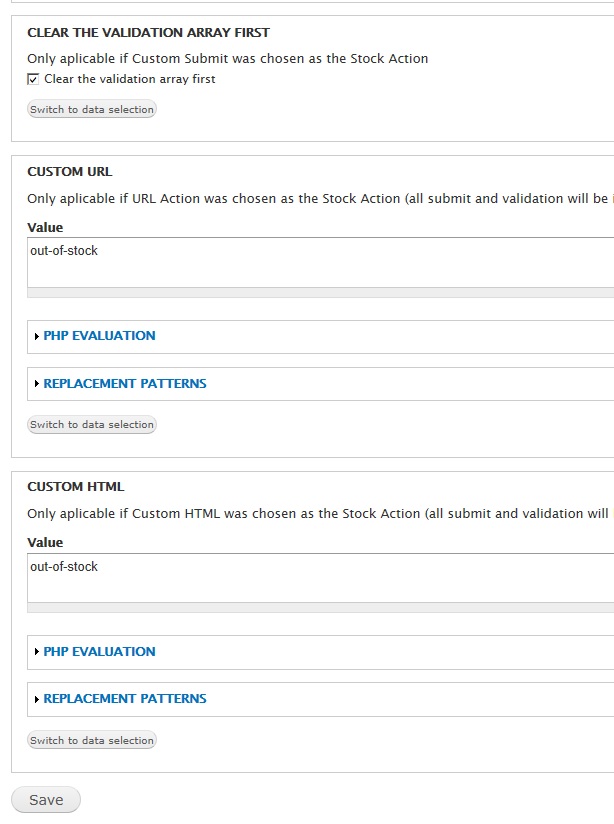Click Save to submit the form
The width and height of the screenshot is (614, 824).
(x=46, y=799)
